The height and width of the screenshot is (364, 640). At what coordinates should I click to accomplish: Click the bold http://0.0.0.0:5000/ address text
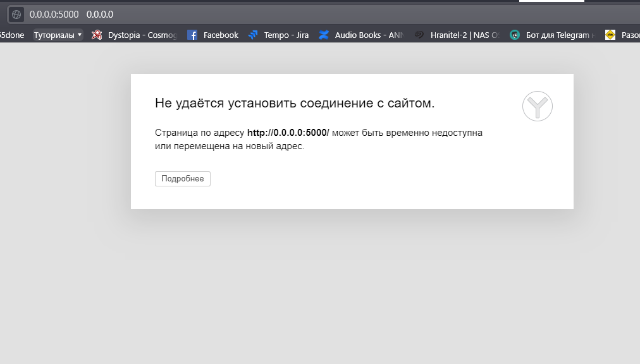click(288, 133)
